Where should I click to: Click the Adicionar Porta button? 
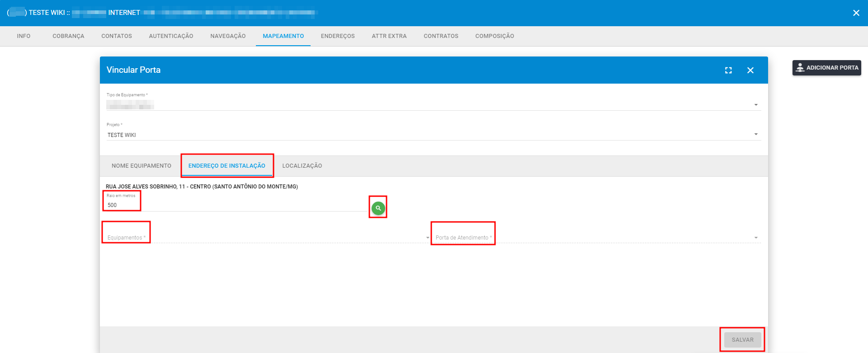tap(826, 68)
